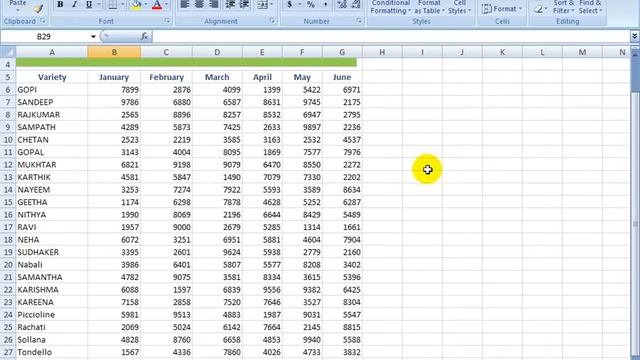Decrease decimal places
Screen dimensions: 640x360
(356, 4)
